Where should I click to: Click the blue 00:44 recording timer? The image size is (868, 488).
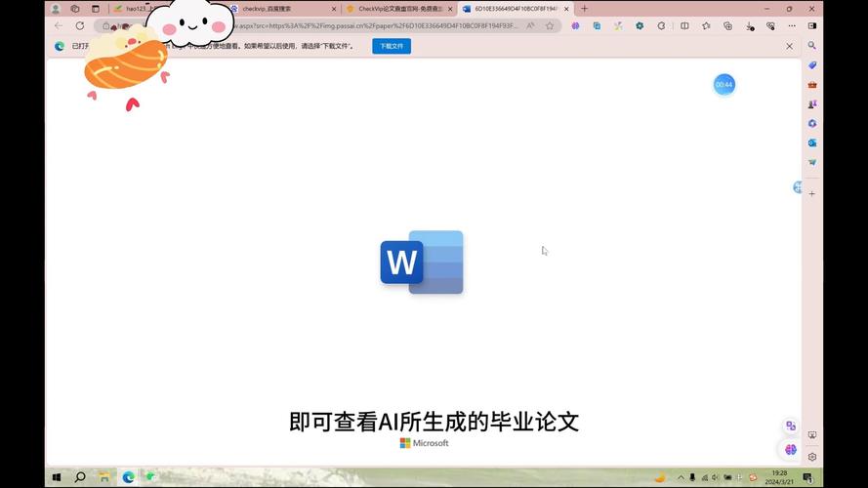click(x=724, y=85)
